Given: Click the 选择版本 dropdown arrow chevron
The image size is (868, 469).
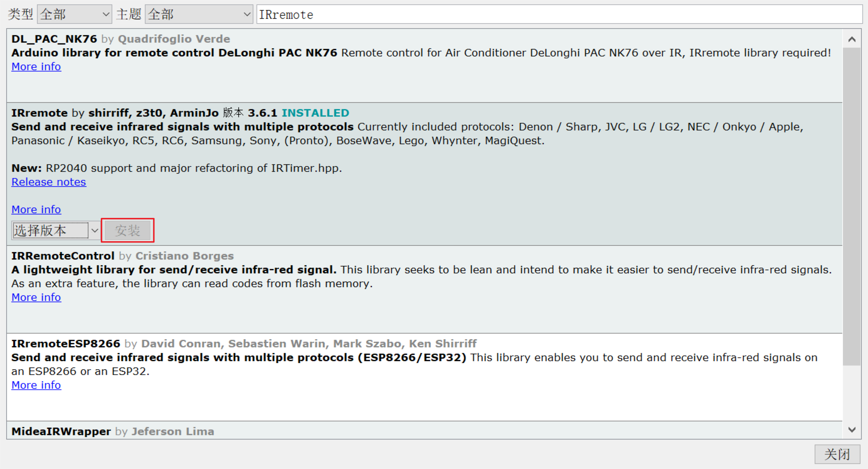Looking at the screenshot, I should tap(95, 230).
